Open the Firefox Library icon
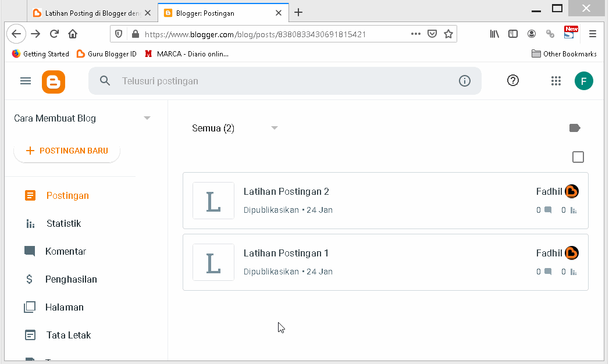Image resolution: width=609 pixels, height=364 pixels. pos(494,34)
